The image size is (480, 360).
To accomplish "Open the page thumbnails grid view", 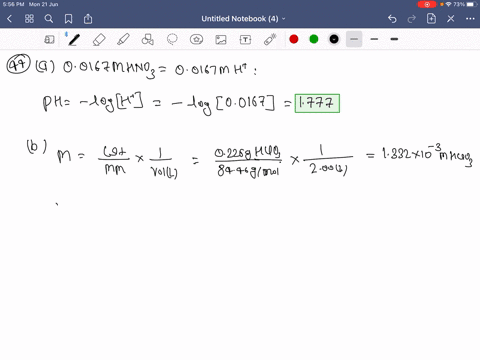I will coord(29,19).
